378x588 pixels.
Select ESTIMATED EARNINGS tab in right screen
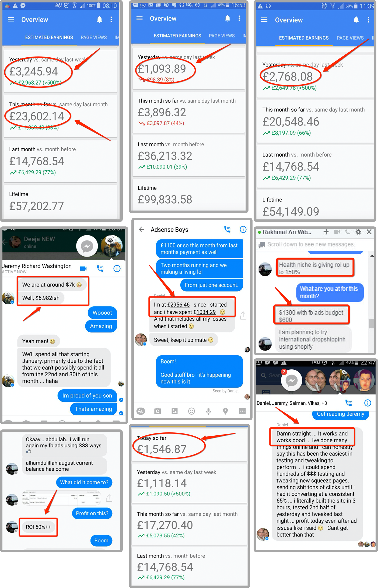point(304,38)
